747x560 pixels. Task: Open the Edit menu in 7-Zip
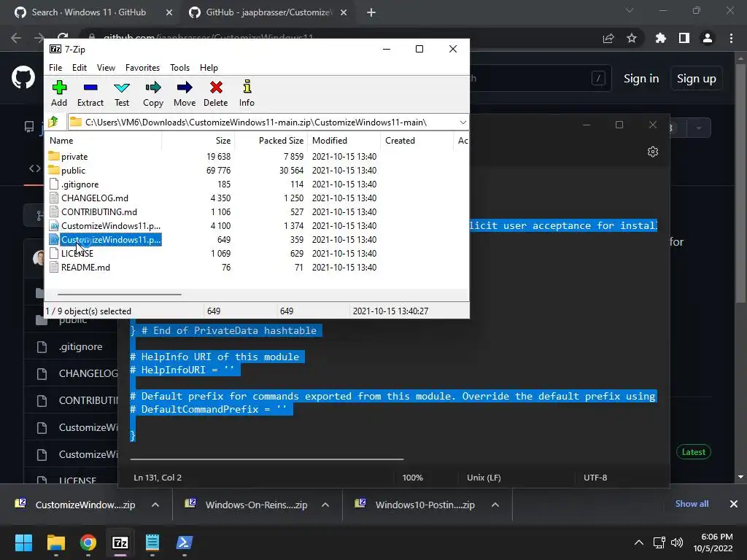tap(79, 68)
